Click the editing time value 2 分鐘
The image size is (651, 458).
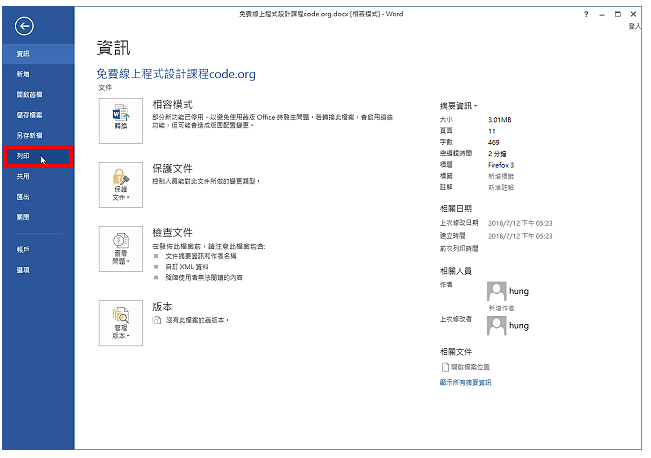497,154
